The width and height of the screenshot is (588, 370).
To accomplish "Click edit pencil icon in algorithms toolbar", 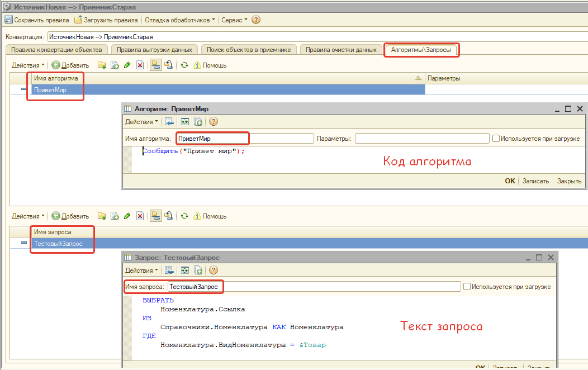I will [x=127, y=65].
